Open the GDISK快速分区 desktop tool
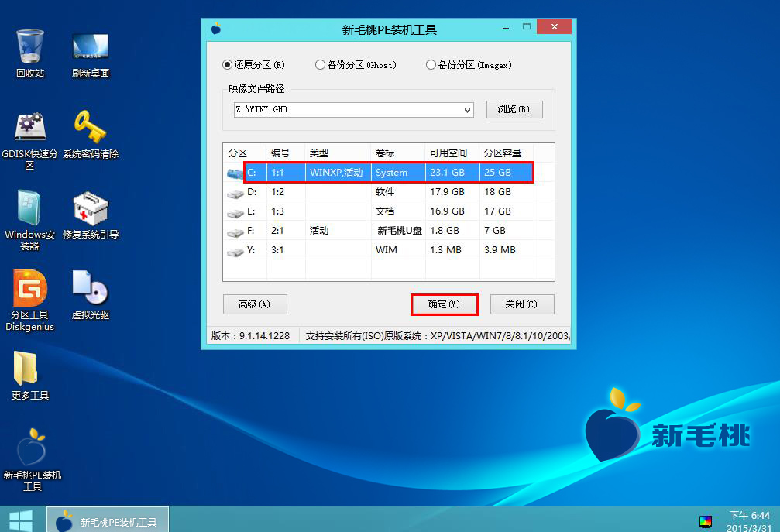The image size is (780, 532). 30,140
